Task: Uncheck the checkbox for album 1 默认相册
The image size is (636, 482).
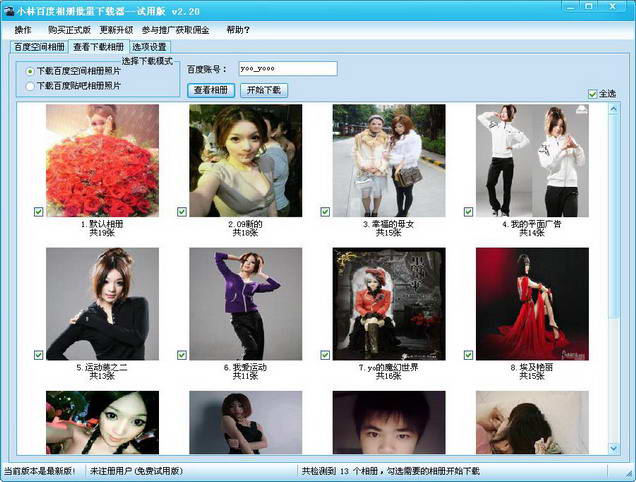Action: click(38, 211)
